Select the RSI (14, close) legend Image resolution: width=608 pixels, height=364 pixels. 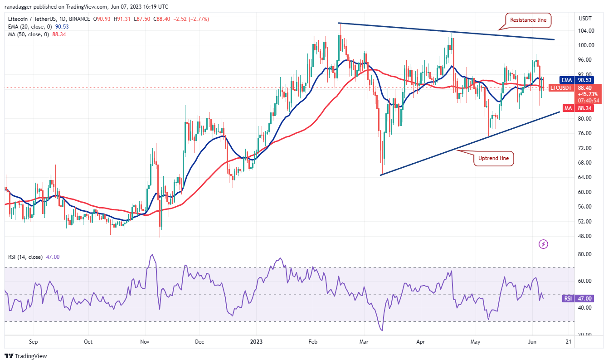coord(25,257)
